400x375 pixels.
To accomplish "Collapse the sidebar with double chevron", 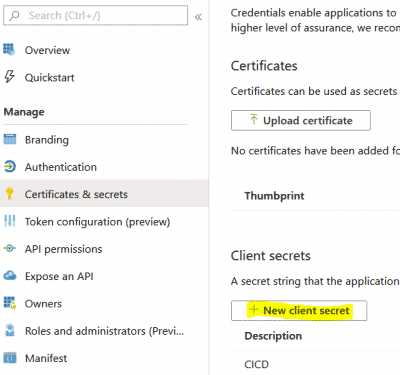I will point(198,17).
